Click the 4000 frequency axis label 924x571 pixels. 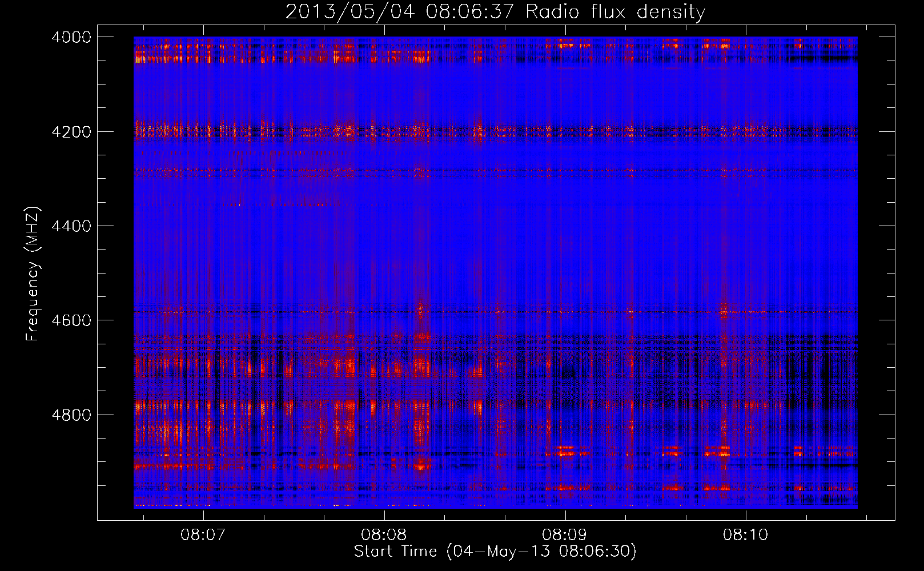pyautogui.click(x=71, y=37)
